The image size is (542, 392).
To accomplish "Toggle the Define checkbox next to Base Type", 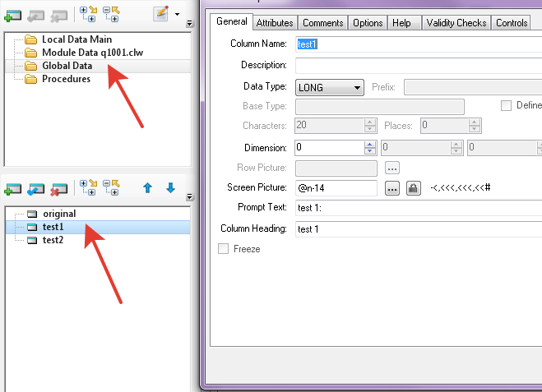I will (507, 105).
